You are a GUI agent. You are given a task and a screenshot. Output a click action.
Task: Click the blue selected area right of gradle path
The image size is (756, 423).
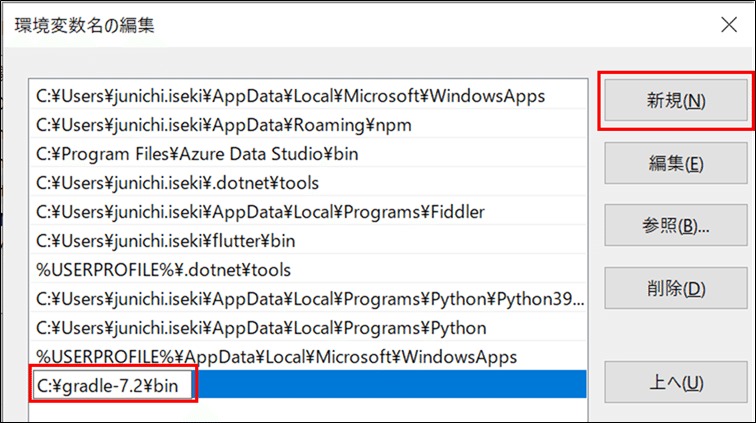(x=390, y=385)
